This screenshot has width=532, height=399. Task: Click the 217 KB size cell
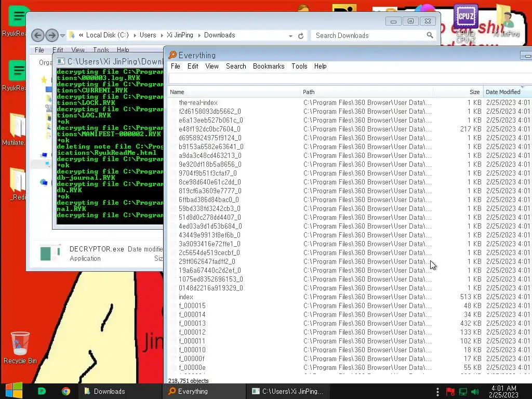click(x=471, y=129)
